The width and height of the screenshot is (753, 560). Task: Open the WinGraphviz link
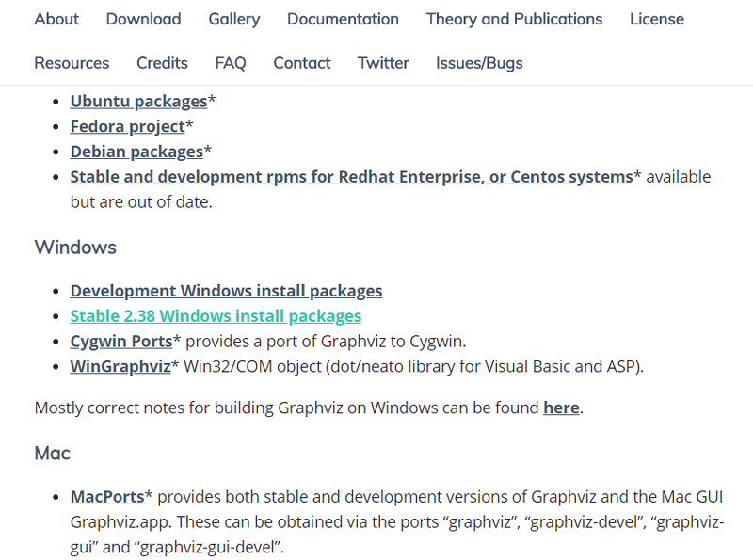click(120, 366)
